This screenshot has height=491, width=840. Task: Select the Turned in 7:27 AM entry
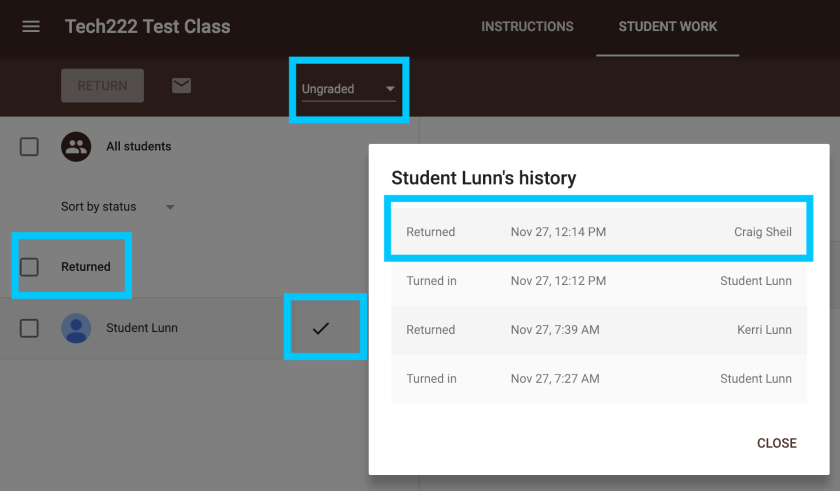[x=598, y=379]
